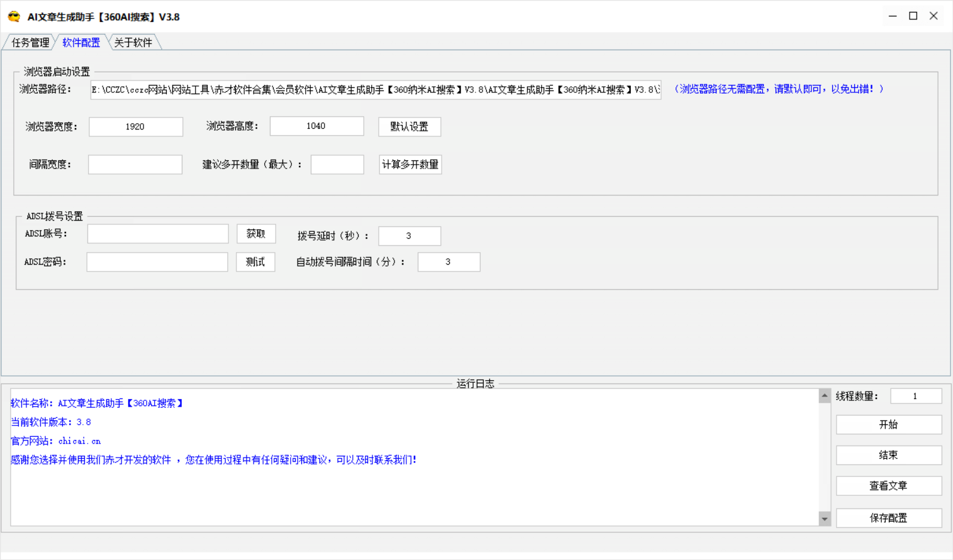Click the log scrollbar down arrow
The height and width of the screenshot is (560, 953).
(x=825, y=519)
